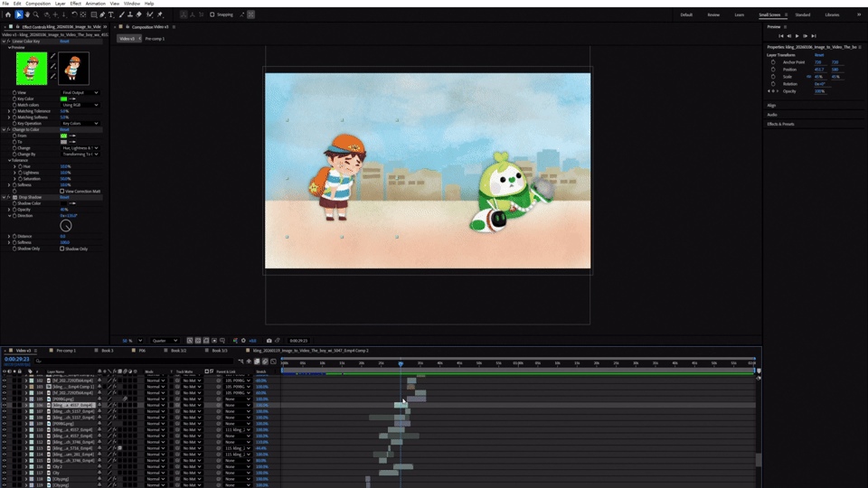This screenshot has height=488, width=868.
Task: Open the Align panel
Action: coord(771,106)
